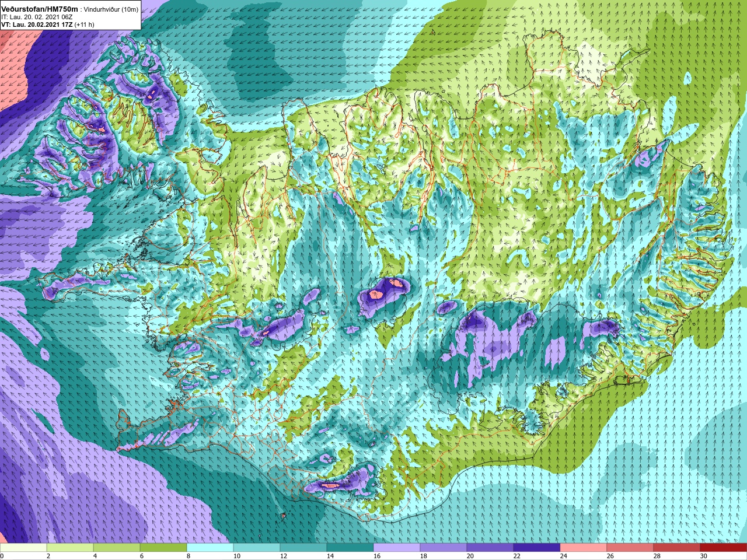Click the '6' label on the legend scale
Screen dimensions: 747x560
coord(142,556)
